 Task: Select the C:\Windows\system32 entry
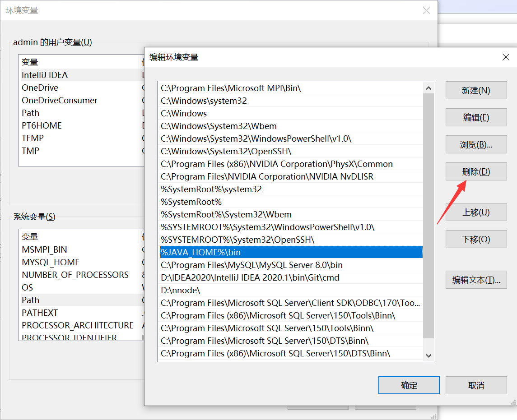click(291, 101)
